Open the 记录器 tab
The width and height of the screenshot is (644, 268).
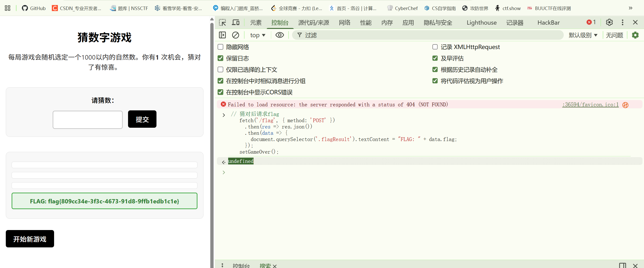click(515, 23)
